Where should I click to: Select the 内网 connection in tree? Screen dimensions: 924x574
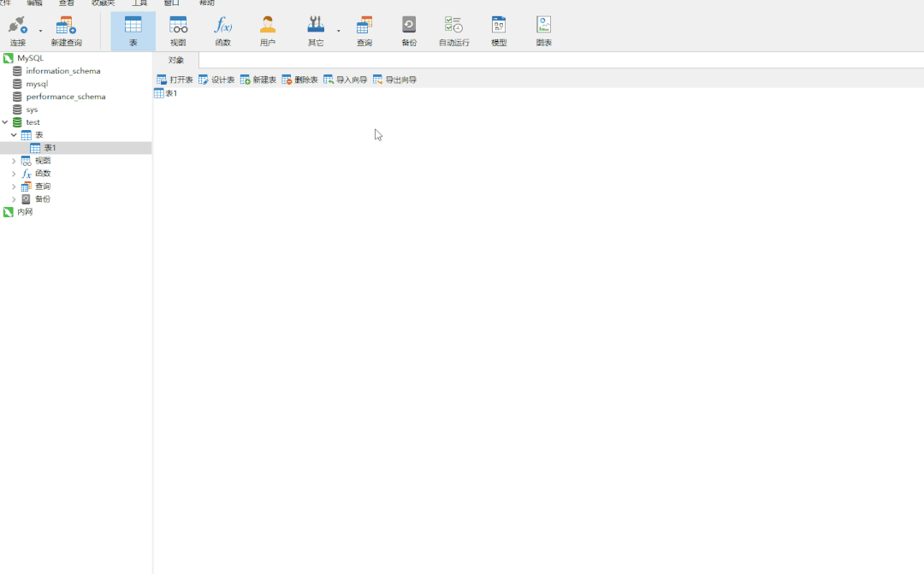pyautogui.click(x=25, y=212)
